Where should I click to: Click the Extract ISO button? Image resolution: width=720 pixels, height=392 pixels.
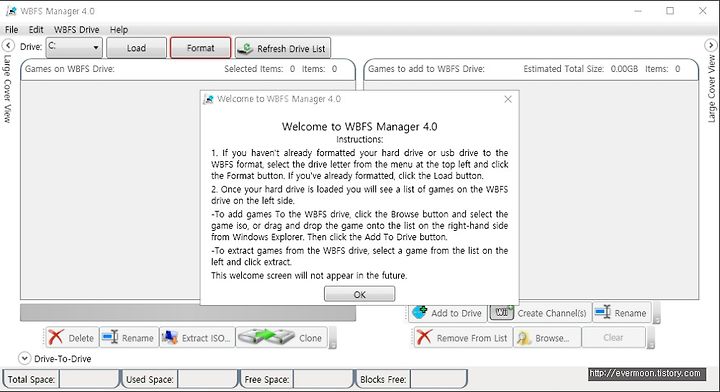[x=197, y=338]
